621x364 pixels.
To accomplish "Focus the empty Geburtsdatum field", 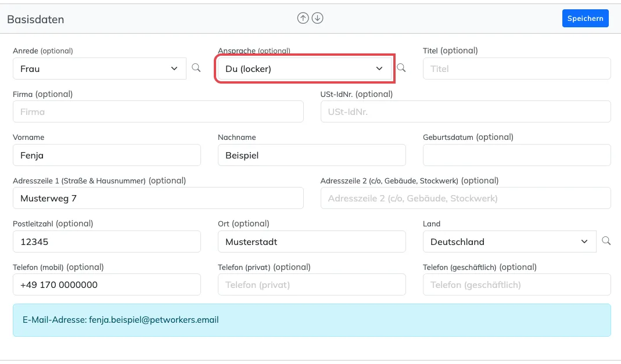I will (516, 155).
